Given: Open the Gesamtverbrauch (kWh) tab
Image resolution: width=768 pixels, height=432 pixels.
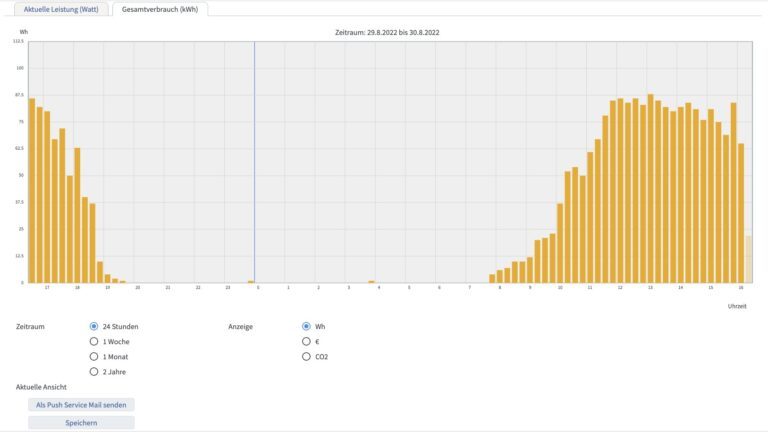Looking at the screenshot, I should (x=160, y=9).
